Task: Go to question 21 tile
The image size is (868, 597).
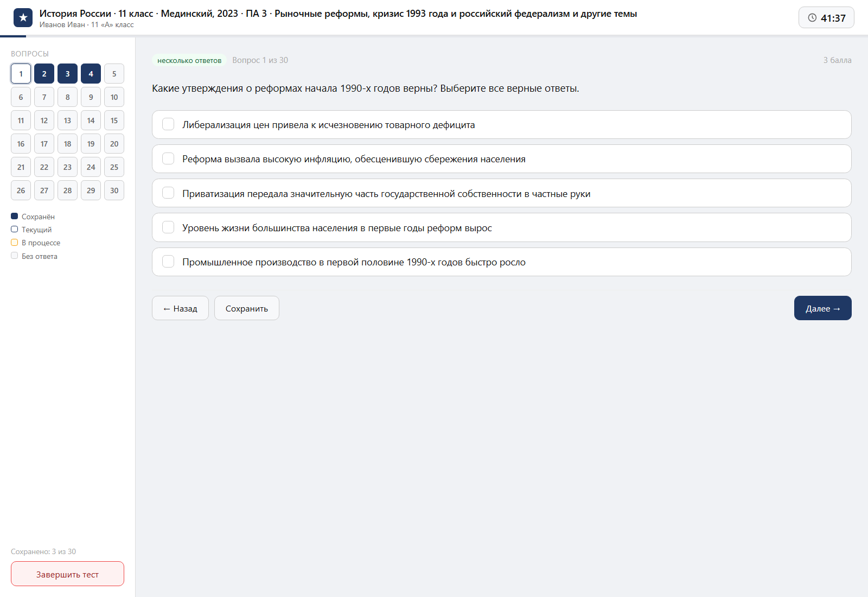Action: pyautogui.click(x=21, y=167)
